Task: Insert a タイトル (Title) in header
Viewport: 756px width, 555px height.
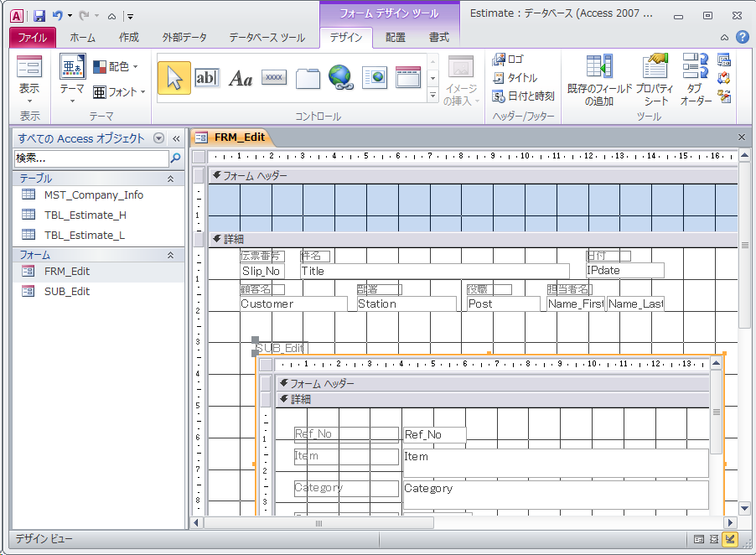Action: (x=515, y=78)
